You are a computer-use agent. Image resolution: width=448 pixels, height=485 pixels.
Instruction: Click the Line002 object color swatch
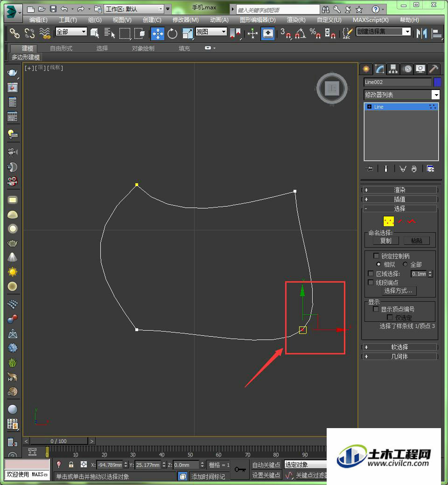(x=437, y=82)
